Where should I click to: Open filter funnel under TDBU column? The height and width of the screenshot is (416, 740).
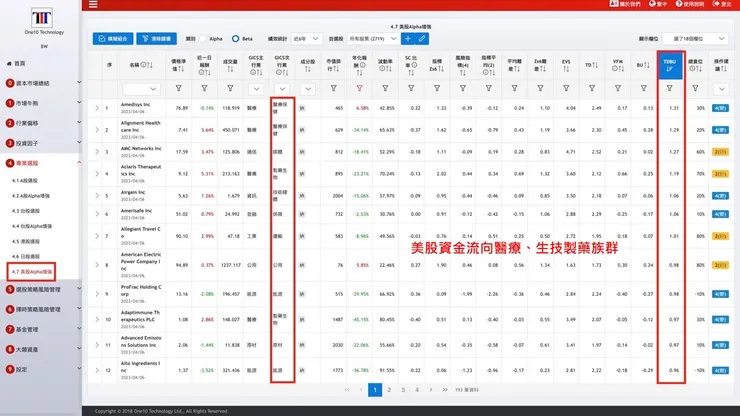coord(669,88)
